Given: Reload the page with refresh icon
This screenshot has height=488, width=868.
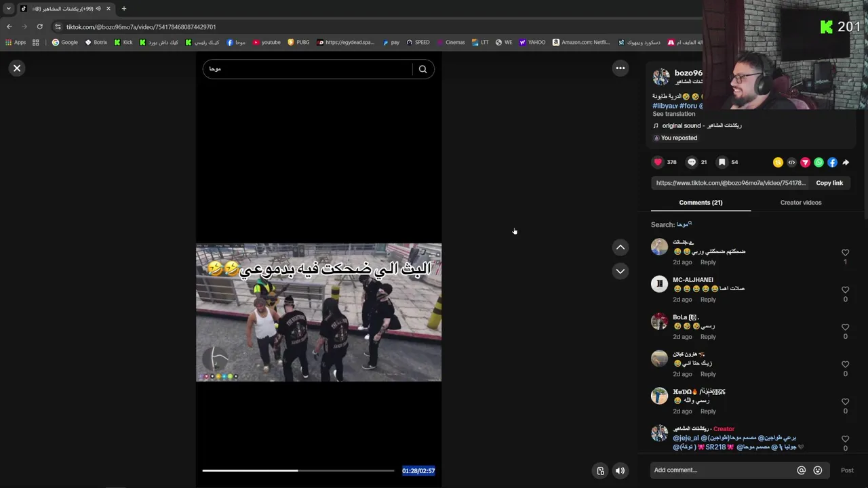Looking at the screenshot, I should coord(40,26).
